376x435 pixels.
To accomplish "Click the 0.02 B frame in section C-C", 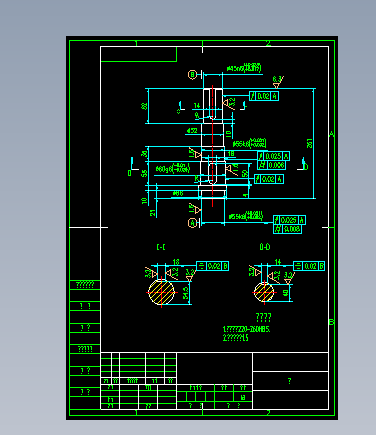I will (213, 266).
